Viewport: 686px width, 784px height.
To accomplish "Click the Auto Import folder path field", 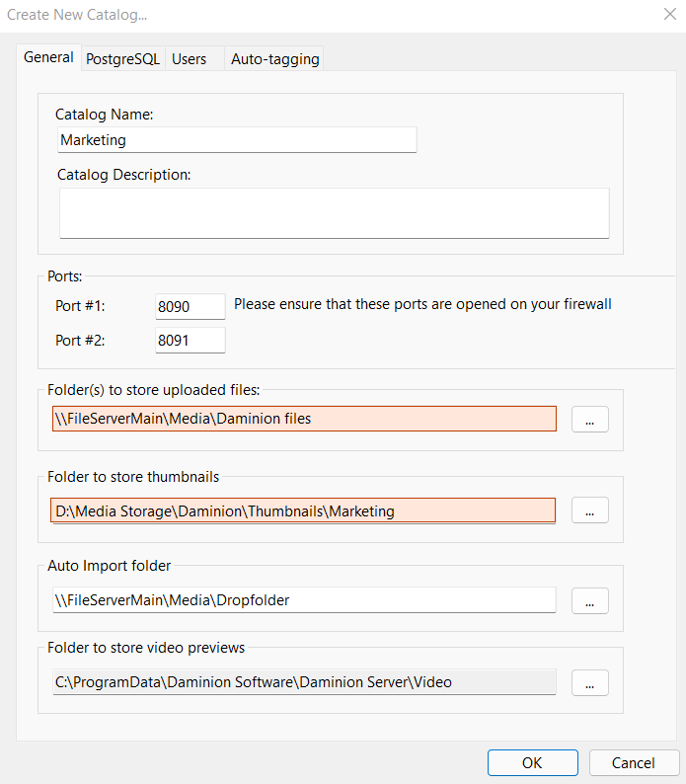I will pos(304,600).
